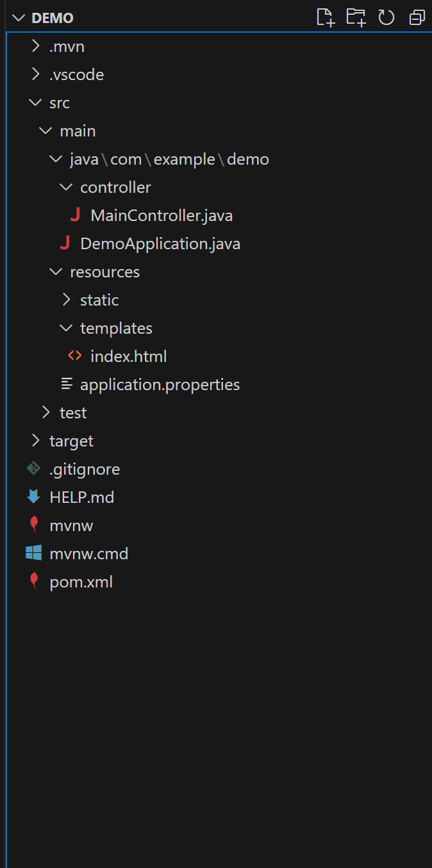Refresh the Explorer file tree
The height and width of the screenshot is (868, 432).
click(386, 17)
